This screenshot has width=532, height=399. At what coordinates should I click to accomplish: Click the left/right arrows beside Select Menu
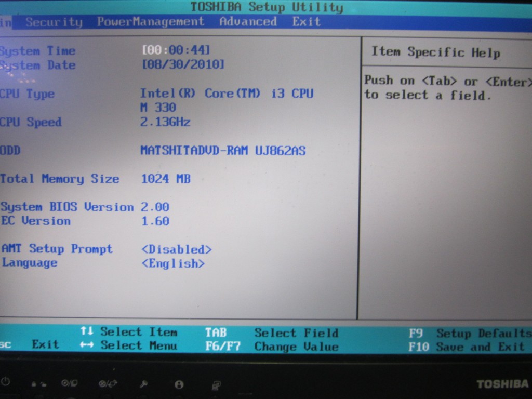(x=87, y=345)
